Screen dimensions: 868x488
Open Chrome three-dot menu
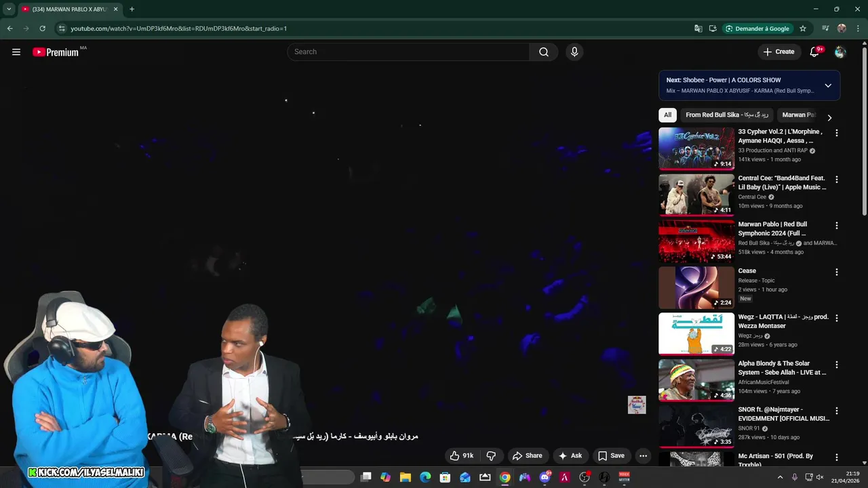point(858,28)
